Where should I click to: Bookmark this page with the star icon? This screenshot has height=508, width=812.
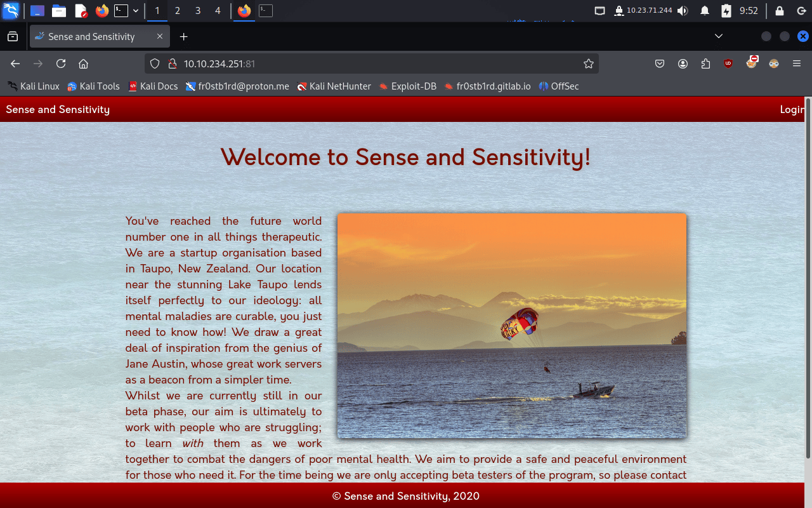(x=588, y=63)
